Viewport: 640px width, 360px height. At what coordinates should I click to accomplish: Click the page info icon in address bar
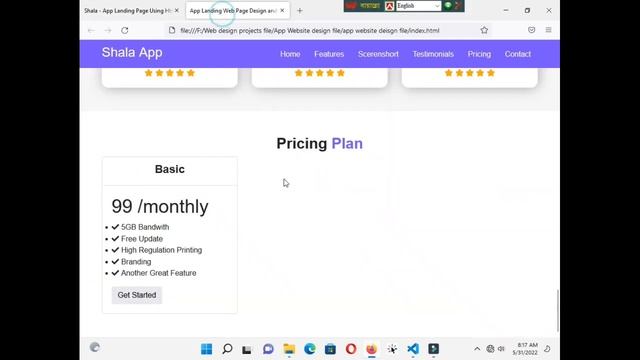click(172, 30)
